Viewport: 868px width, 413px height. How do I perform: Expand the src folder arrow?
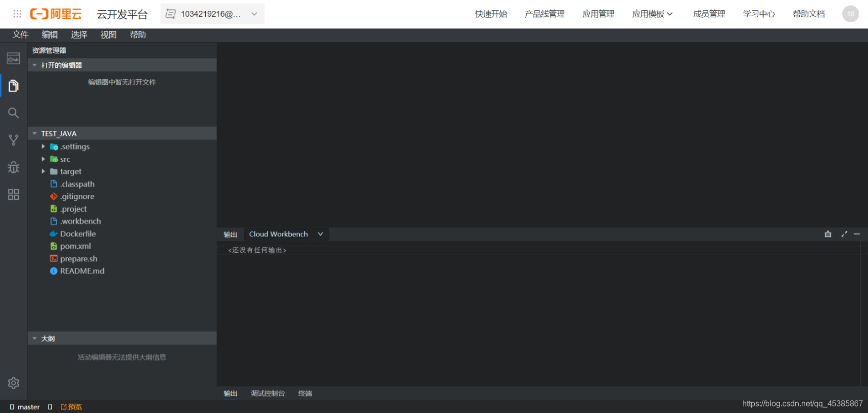point(44,159)
